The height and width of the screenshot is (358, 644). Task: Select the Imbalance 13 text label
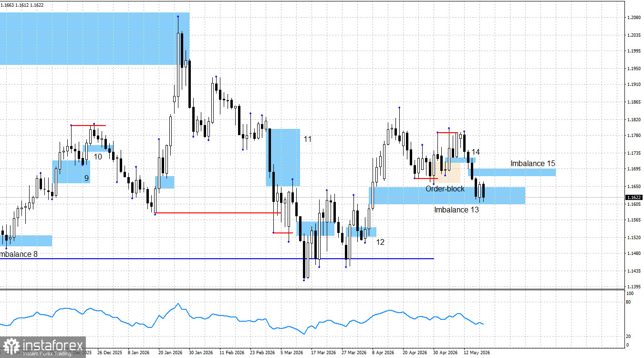click(457, 210)
